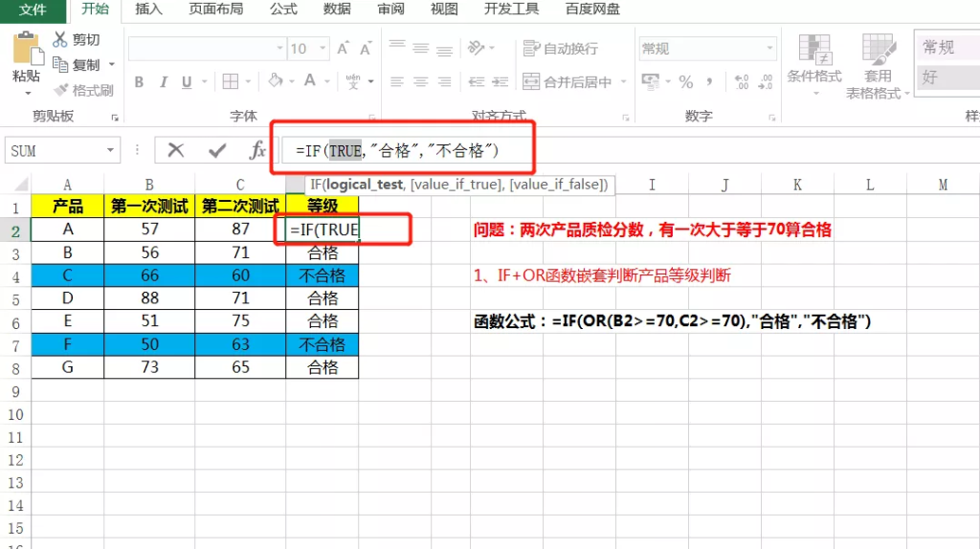The width and height of the screenshot is (980, 549).
Task: Click the text orientation icon
Action: pos(477,48)
